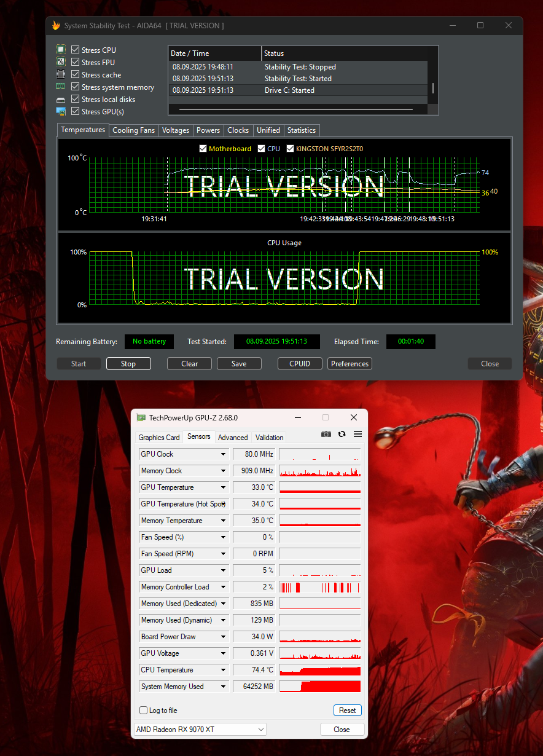Switch to the Clocks tab
The height and width of the screenshot is (756, 543).
(238, 130)
